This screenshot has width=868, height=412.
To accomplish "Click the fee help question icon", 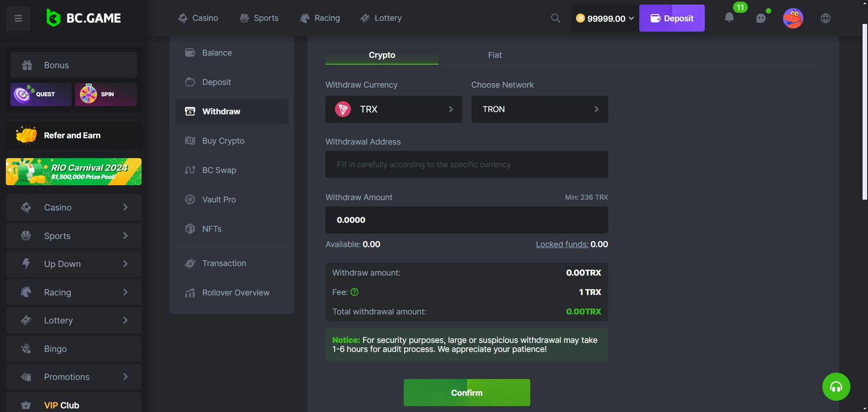I will click(x=354, y=292).
